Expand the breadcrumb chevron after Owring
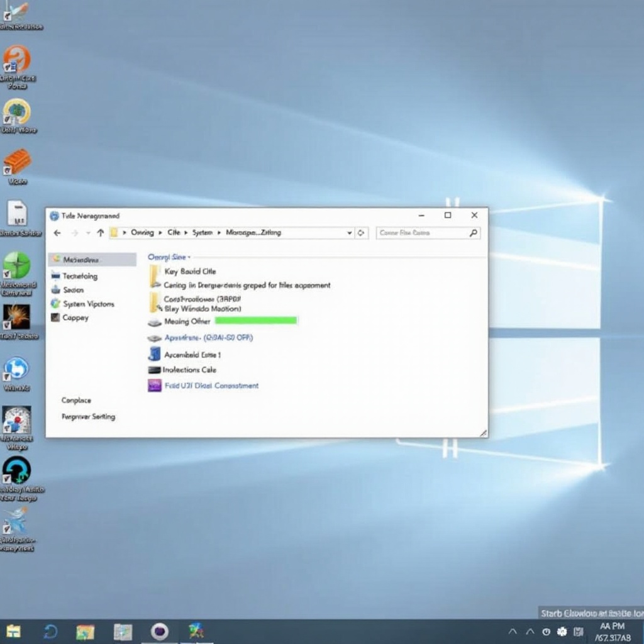The height and width of the screenshot is (644, 644). (x=160, y=233)
